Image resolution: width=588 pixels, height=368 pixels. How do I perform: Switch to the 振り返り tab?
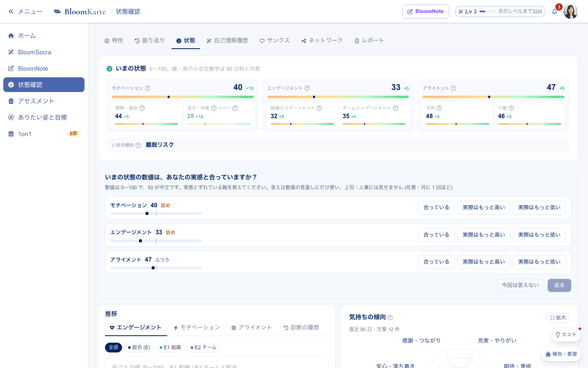click(149, 40)
